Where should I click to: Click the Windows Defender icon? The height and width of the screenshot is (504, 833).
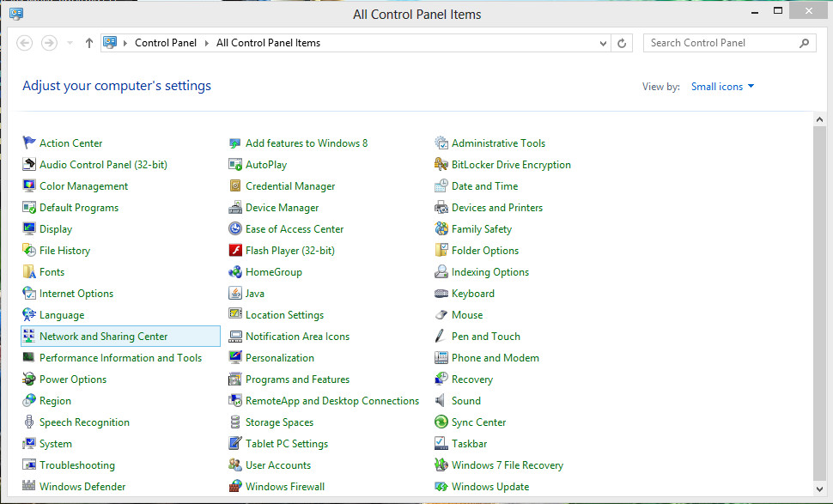pyautogui.click(x=29, y=487)
